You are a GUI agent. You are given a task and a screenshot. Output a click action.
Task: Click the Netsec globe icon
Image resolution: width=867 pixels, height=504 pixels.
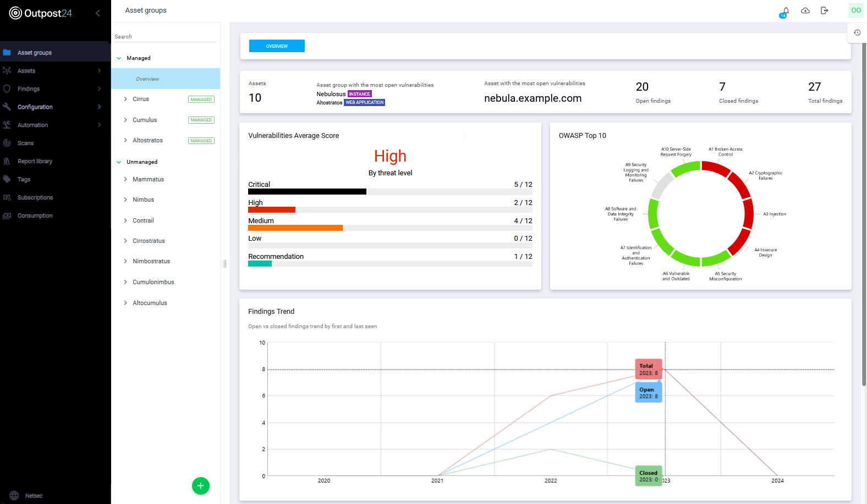tap(14, 496)
